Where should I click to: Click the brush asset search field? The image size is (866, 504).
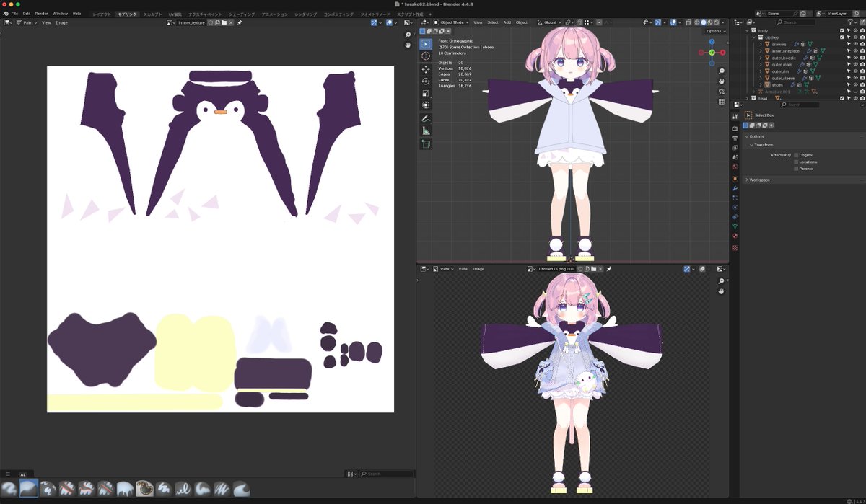(388, 474)
